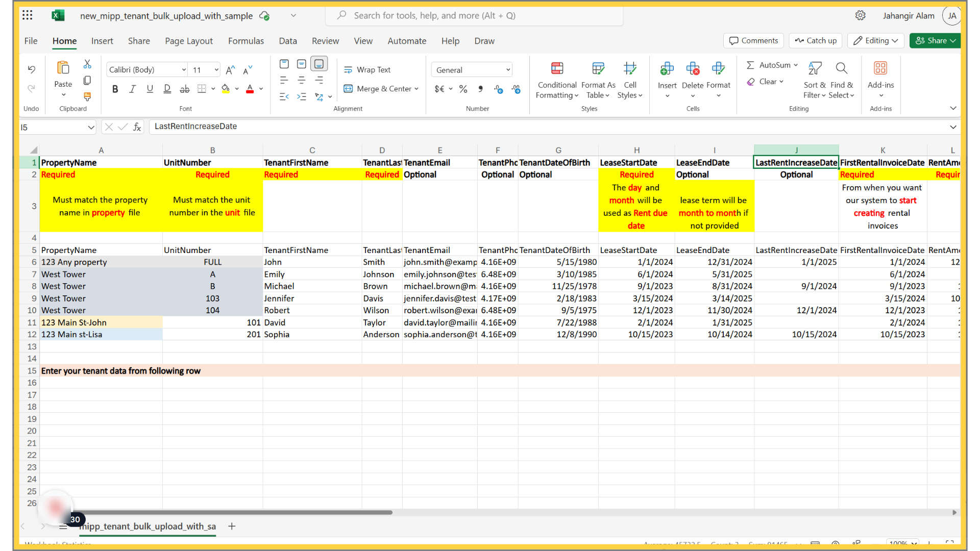Click the Borders icon
This screenshot has height=551, width=980.
pos(202,89)
